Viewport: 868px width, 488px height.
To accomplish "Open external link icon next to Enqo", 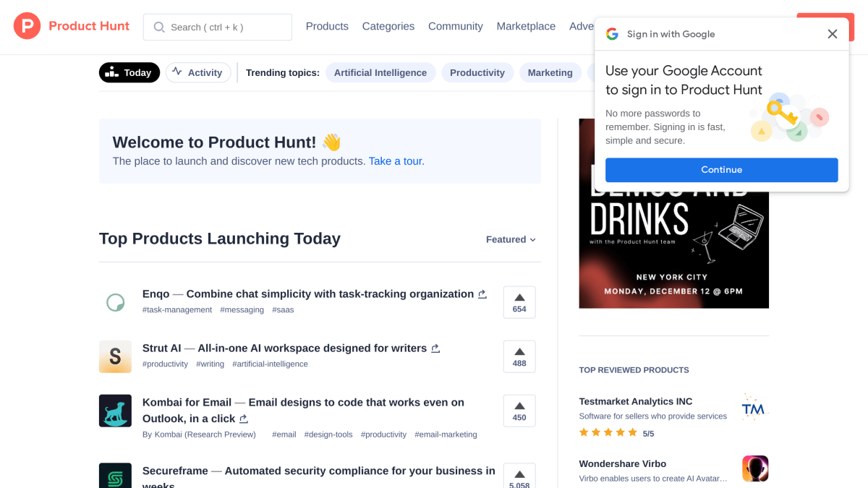I will coord(482,294).
